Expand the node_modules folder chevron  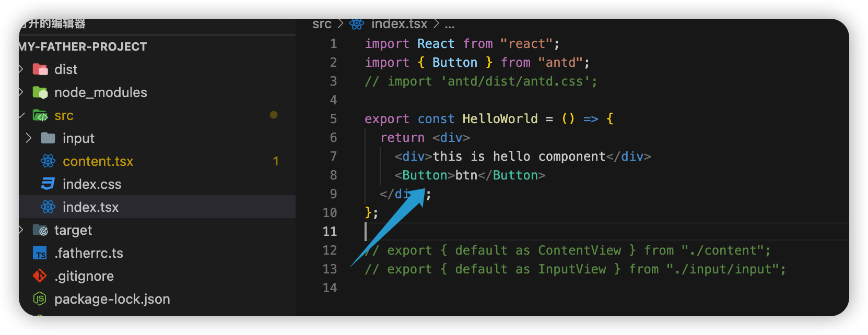tap(21, 92)
